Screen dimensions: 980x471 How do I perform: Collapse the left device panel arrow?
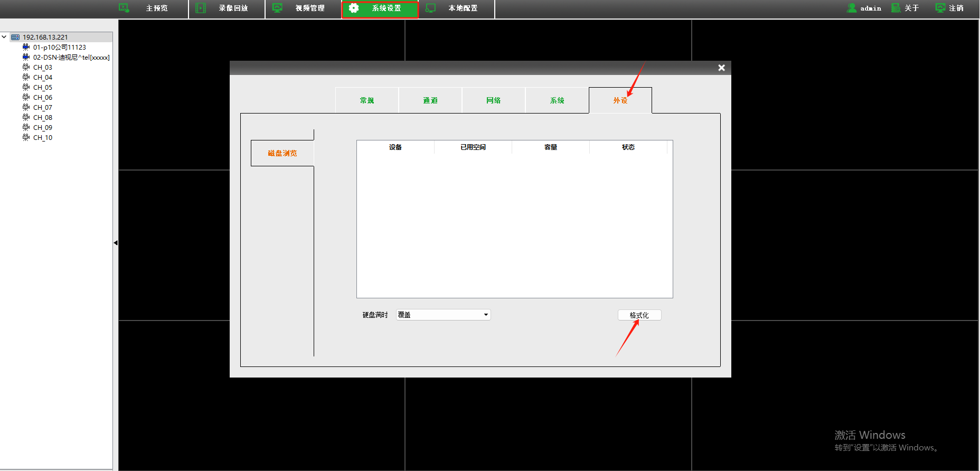[x=115, y=243]
